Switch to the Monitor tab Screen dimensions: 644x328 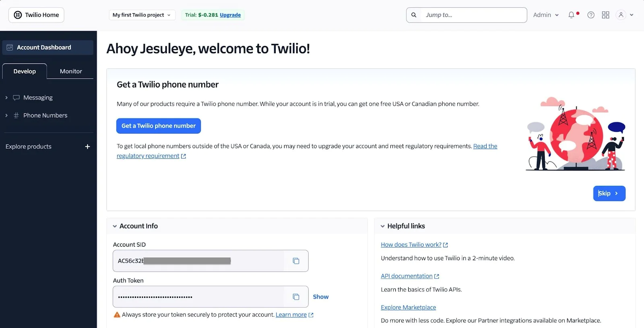tap(70, 71)
